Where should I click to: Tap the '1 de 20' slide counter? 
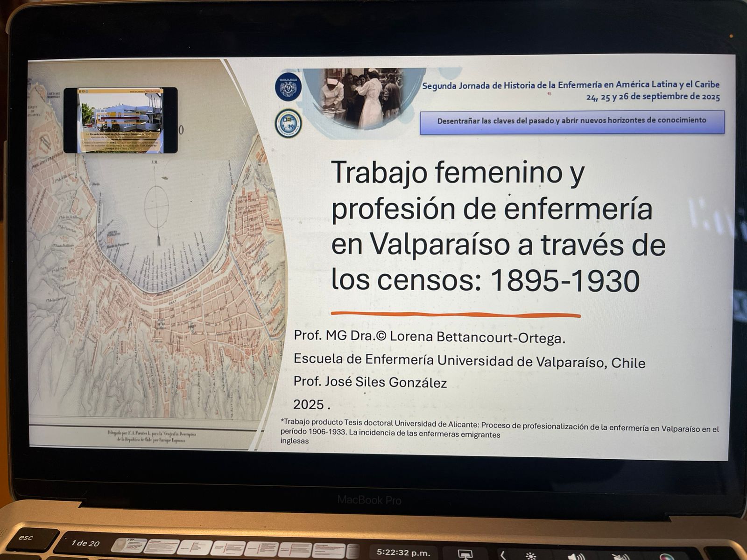85,543
